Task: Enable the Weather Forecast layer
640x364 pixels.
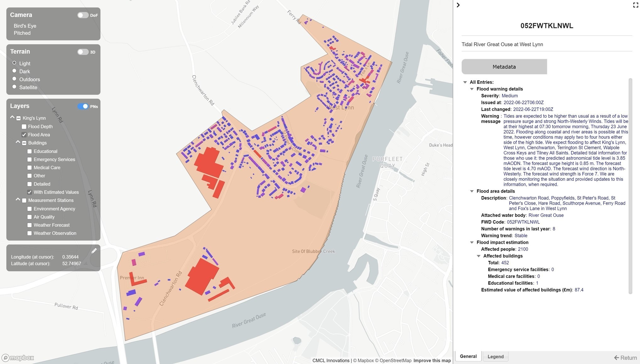Action: pos(30,225)
